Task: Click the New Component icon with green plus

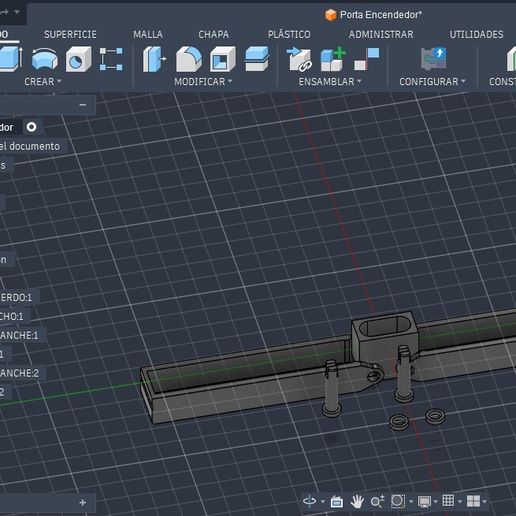Action: click(x=333, y=59)
